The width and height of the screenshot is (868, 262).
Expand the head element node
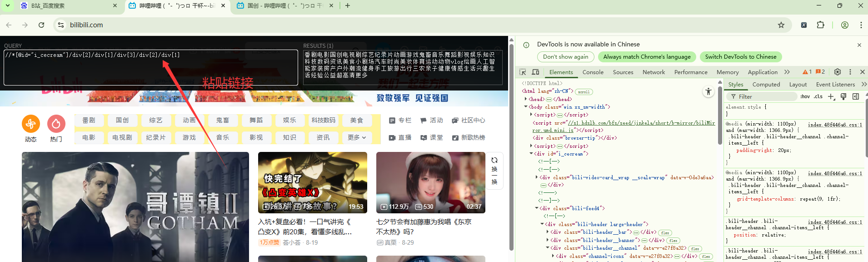[526, 99]
